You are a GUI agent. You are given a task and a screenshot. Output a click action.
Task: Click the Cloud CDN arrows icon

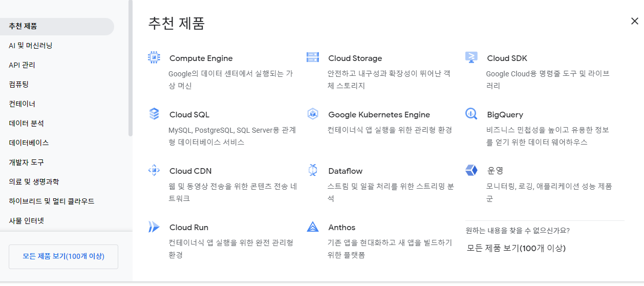[x=154, y=170]
